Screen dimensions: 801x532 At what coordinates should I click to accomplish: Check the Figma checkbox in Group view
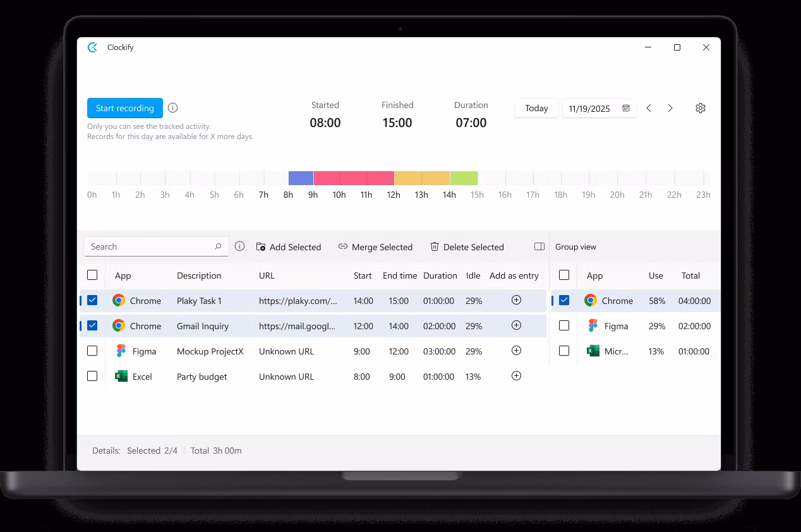click(564, 325)
